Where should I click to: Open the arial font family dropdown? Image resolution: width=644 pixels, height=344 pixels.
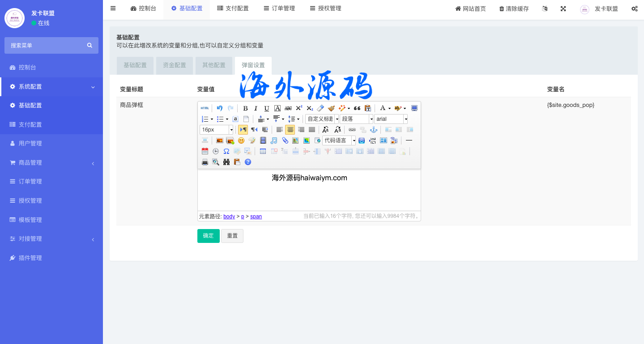[405, 119]
